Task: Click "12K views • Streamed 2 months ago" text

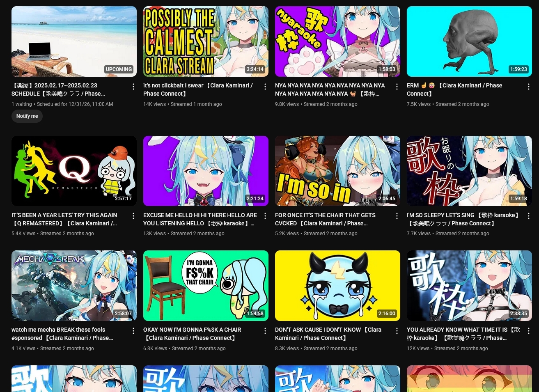Action: 447,348
